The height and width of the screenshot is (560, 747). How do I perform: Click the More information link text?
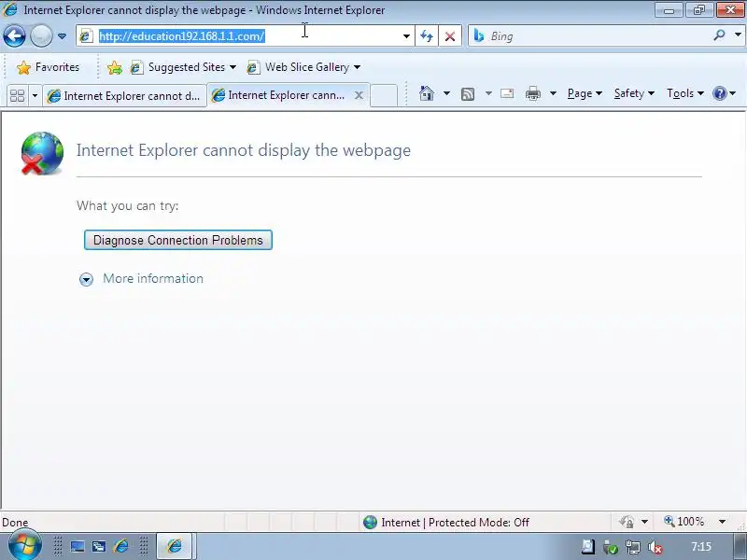click(x=153, y=278)
